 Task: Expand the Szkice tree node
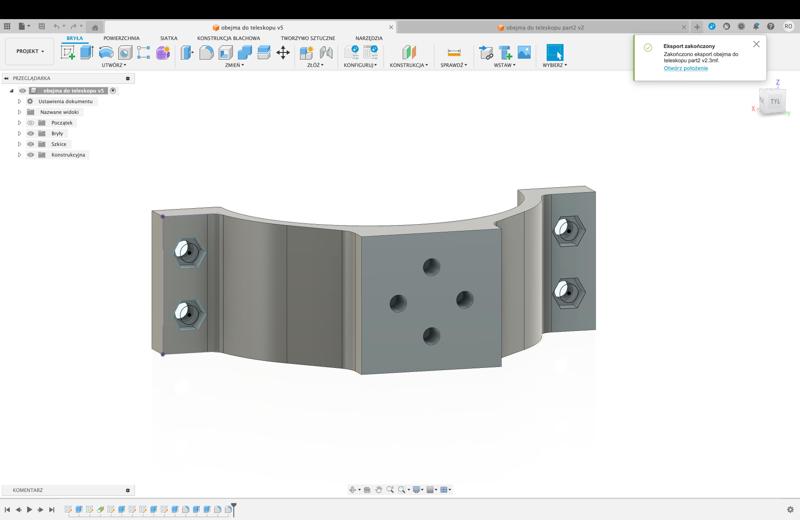[19, 144]
